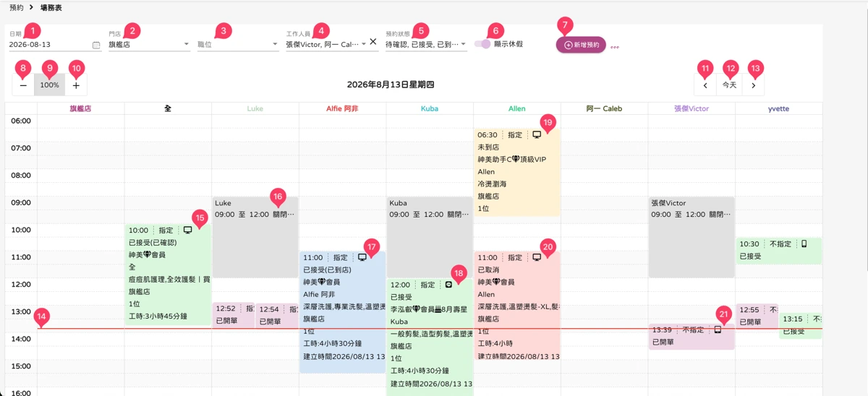Open Alfie 阿非's 11:00 已接受(已到店) appointment card

coord(342,312)
